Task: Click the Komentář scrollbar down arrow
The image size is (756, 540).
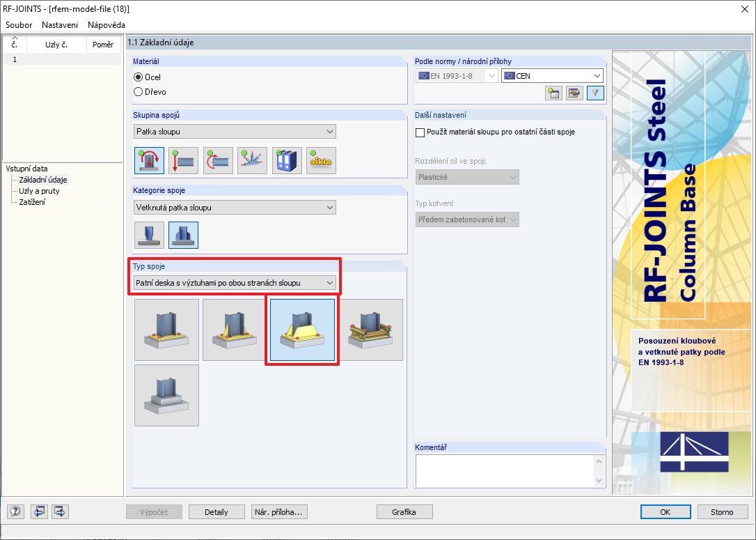Action: (x=599, y=481)
